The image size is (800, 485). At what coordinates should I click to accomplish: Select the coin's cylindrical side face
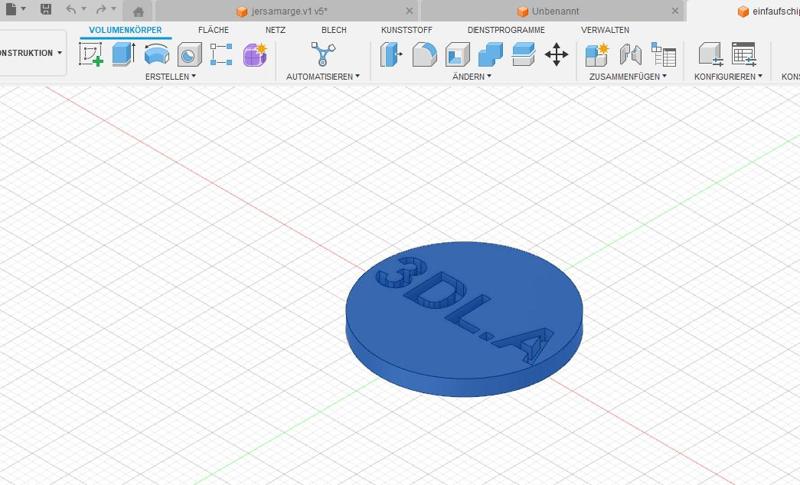click(462, 386)
